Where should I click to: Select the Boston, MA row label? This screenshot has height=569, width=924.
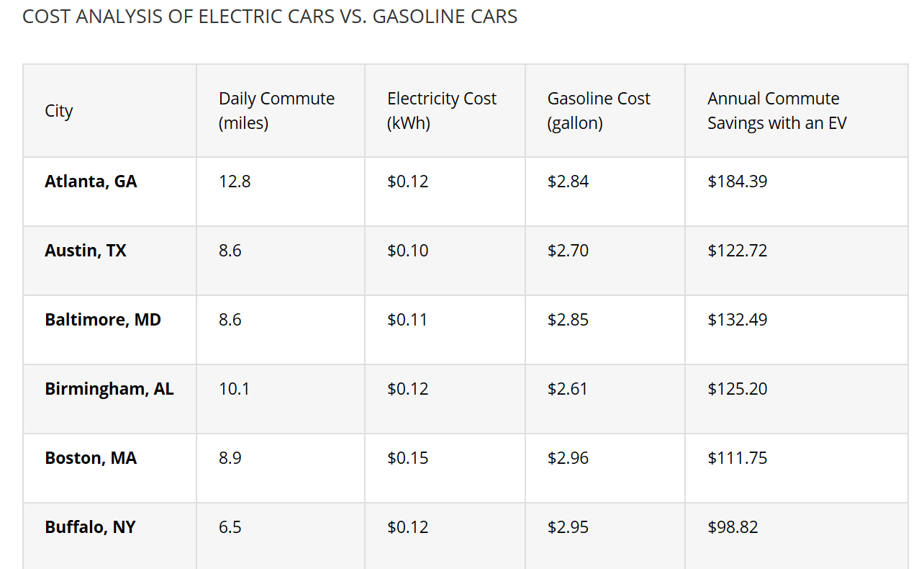(91, 458)
